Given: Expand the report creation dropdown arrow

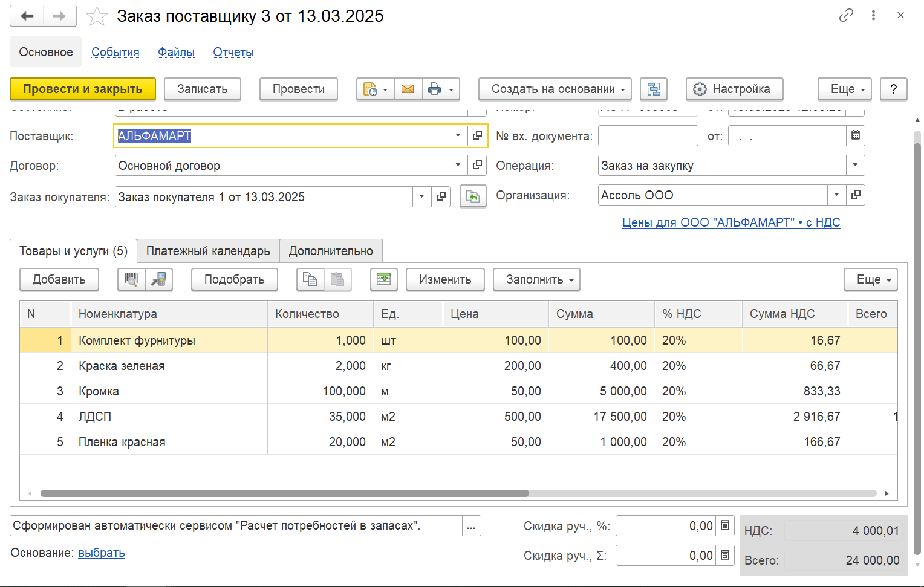Looking at the screenshot, I should pos(385,89).
